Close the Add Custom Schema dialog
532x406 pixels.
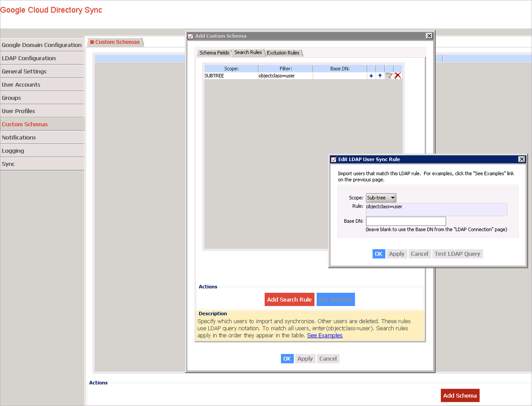429,36
